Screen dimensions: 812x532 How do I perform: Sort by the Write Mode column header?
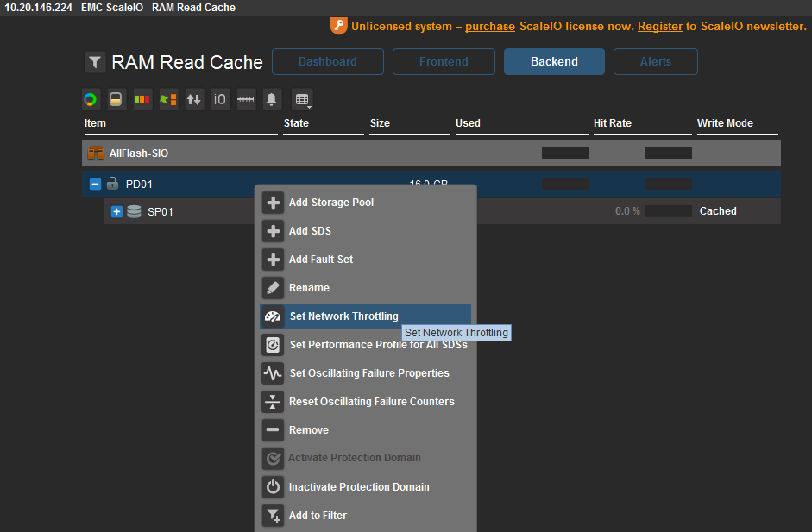pyautogui.click(x=725, y=123)
